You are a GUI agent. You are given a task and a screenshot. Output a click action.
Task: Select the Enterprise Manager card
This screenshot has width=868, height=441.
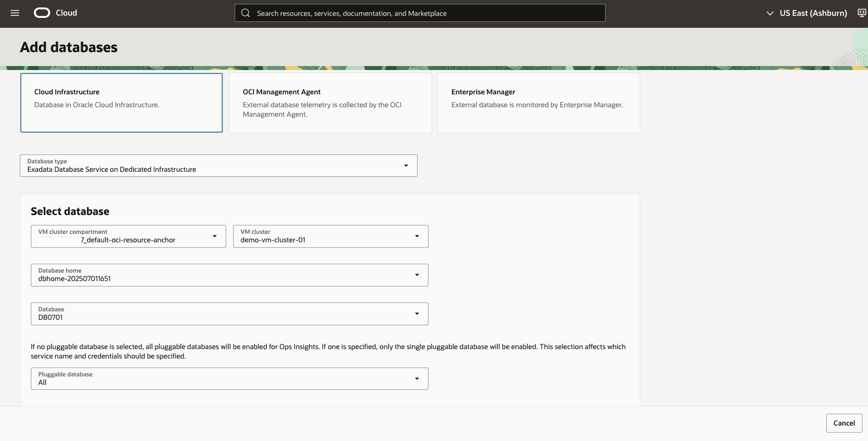(x=538, y=103)
